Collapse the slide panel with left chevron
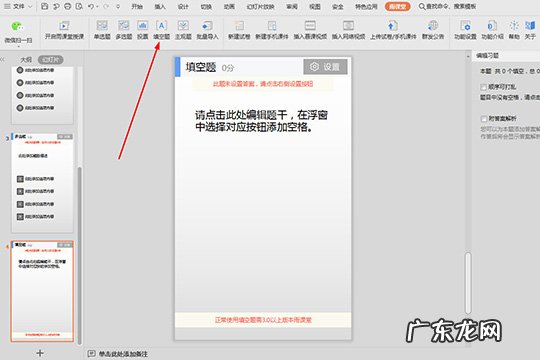 click(3, 60)
